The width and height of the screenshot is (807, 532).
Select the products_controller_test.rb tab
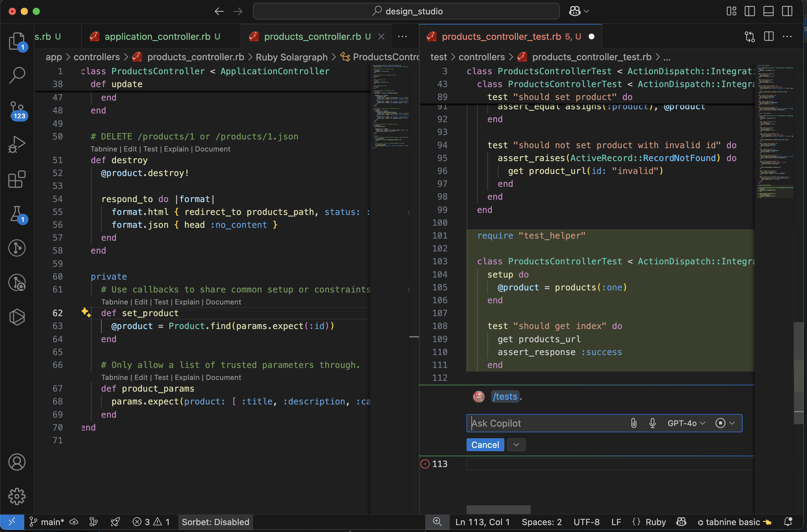(x=501, y=36)
